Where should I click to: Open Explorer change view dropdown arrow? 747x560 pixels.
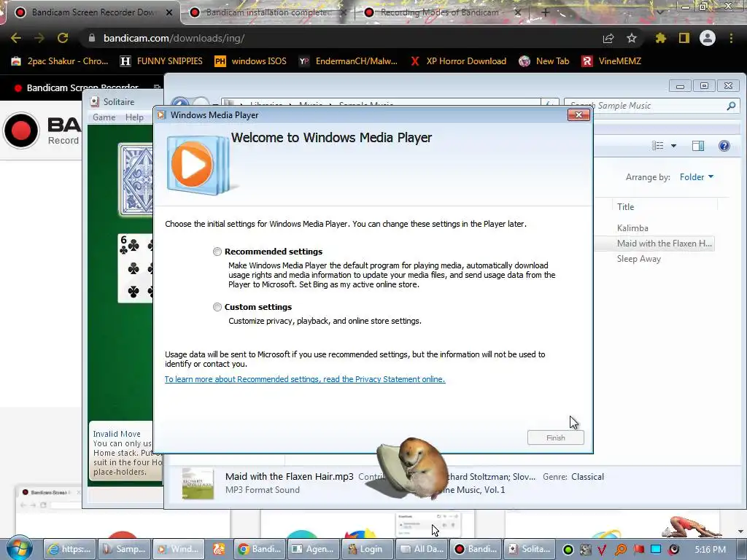click(x=673, y=146)
